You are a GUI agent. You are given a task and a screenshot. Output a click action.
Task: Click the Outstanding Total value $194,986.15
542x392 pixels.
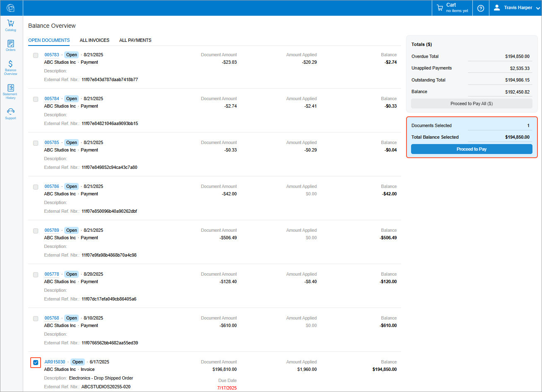(x=517, y=80)
